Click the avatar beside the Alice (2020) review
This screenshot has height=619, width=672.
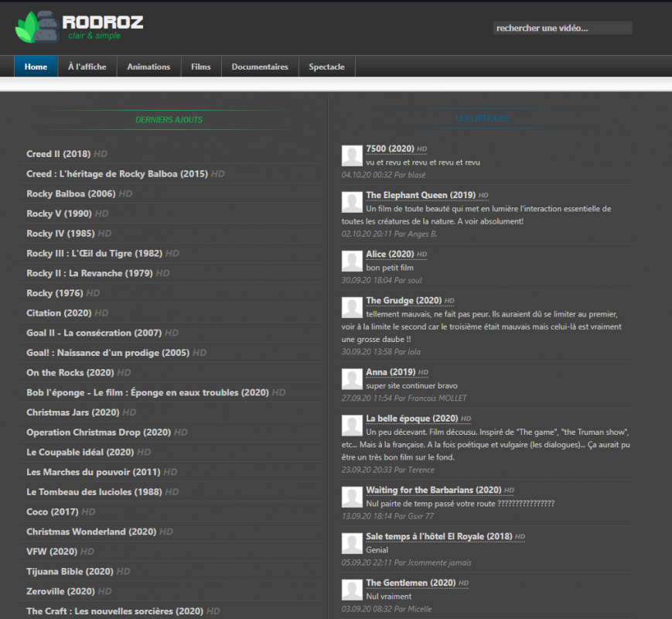point(352,261)
